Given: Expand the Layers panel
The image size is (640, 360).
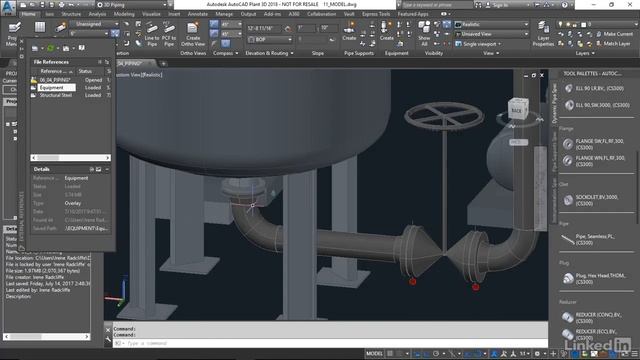Looking at the screenshot, I should point(585,53).
